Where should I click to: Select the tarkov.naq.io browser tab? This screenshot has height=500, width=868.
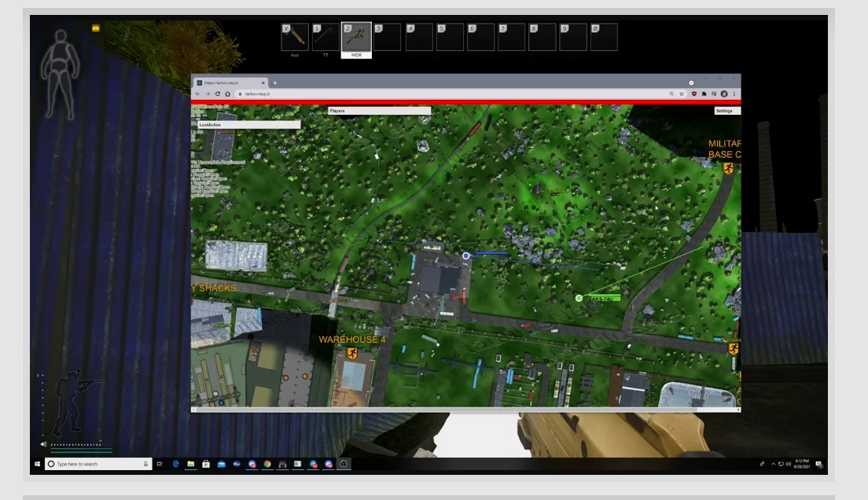click(x=230, y=83)
